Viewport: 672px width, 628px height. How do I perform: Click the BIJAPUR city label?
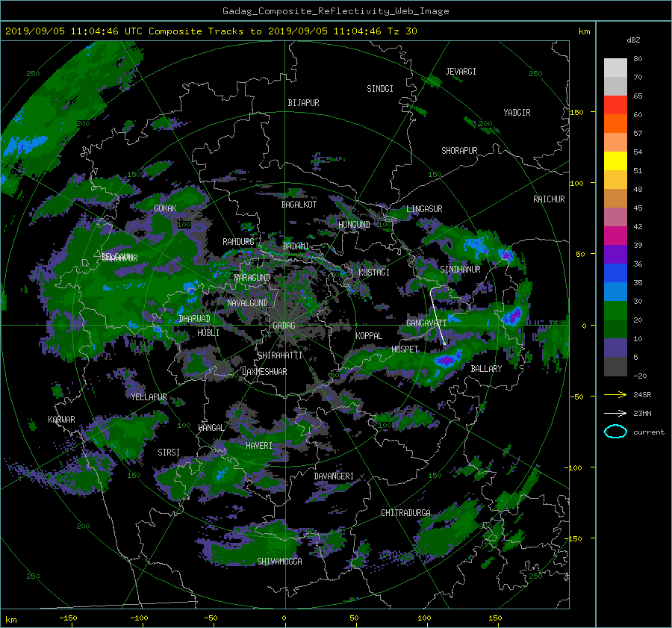303,103
